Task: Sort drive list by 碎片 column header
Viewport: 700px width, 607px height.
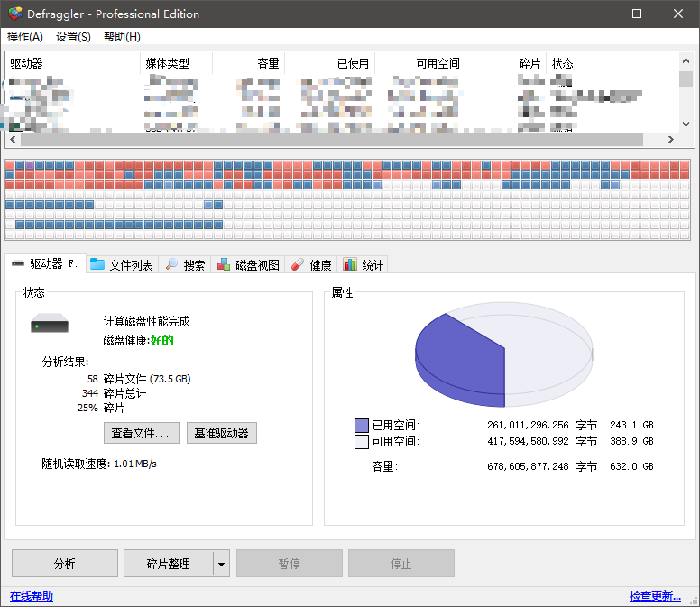Action: point(530,64)
